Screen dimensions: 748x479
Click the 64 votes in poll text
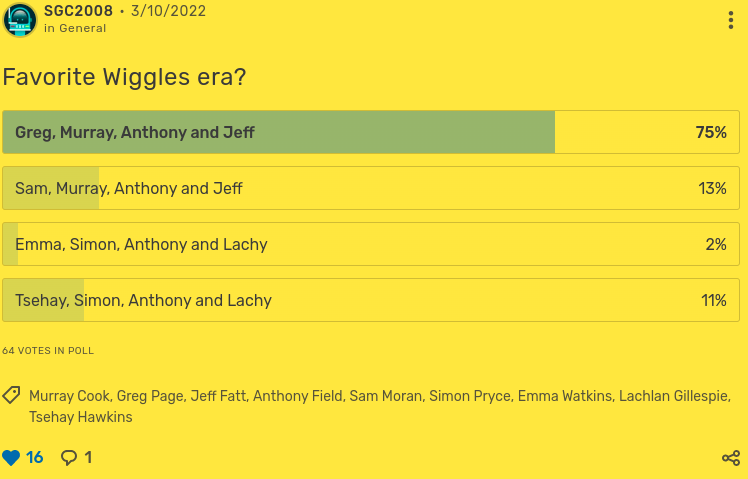[x=48, y=351]
